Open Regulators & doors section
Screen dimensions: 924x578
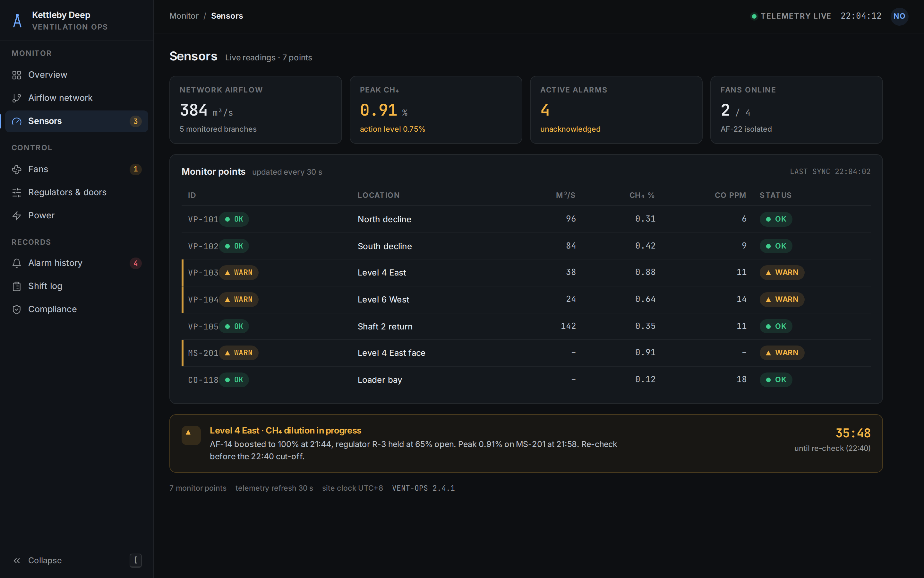click(x=77, y=192)
